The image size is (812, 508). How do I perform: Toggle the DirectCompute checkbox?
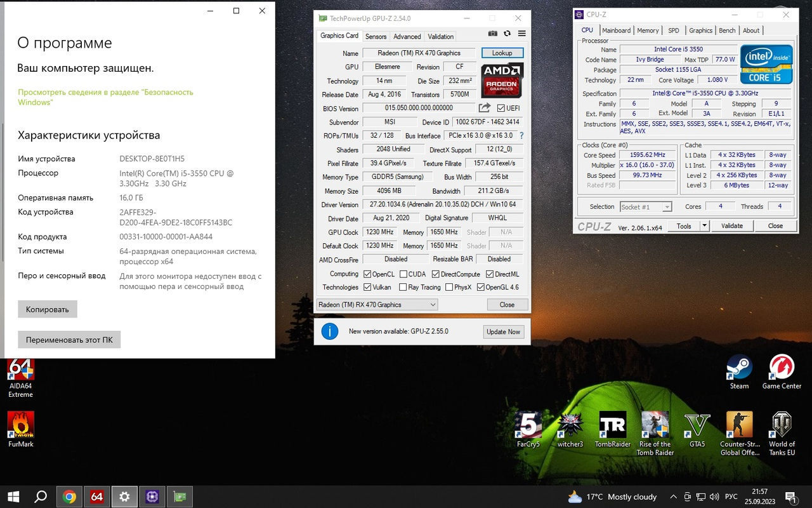436,274
